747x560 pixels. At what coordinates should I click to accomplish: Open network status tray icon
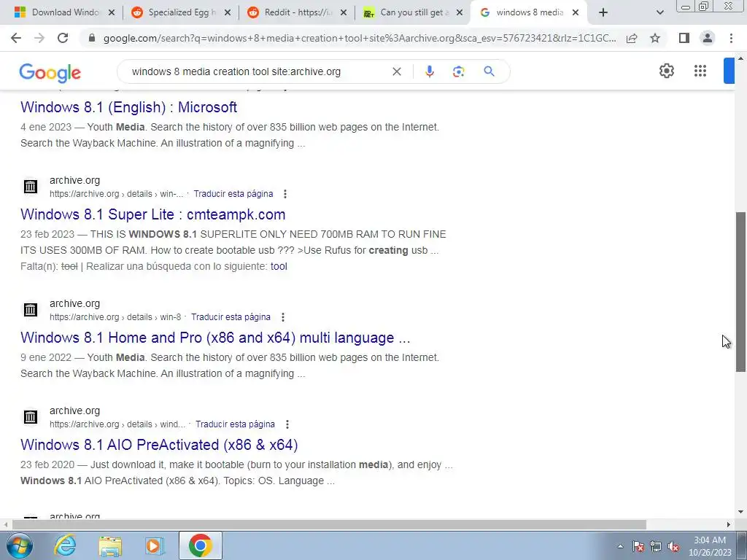(656, 546)
